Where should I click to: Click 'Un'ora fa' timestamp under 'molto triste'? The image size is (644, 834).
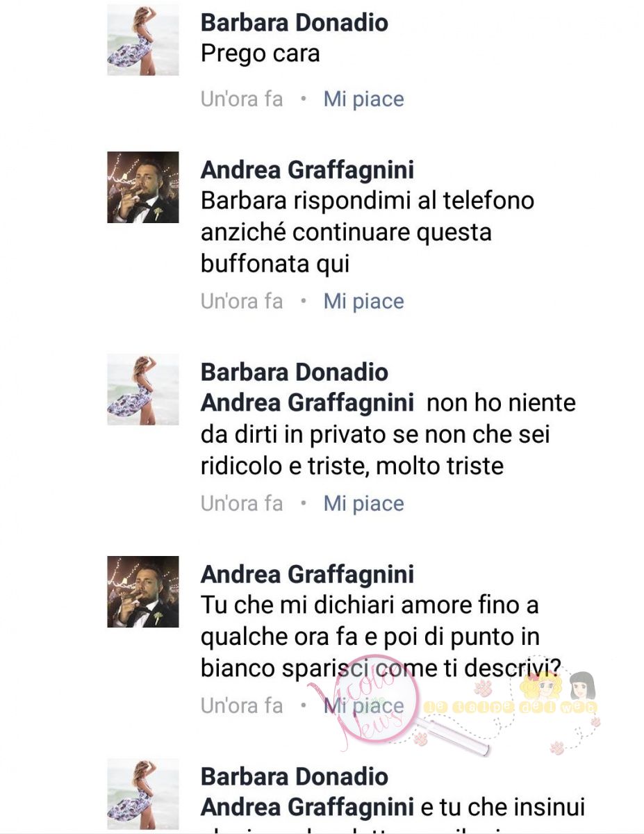242,504
